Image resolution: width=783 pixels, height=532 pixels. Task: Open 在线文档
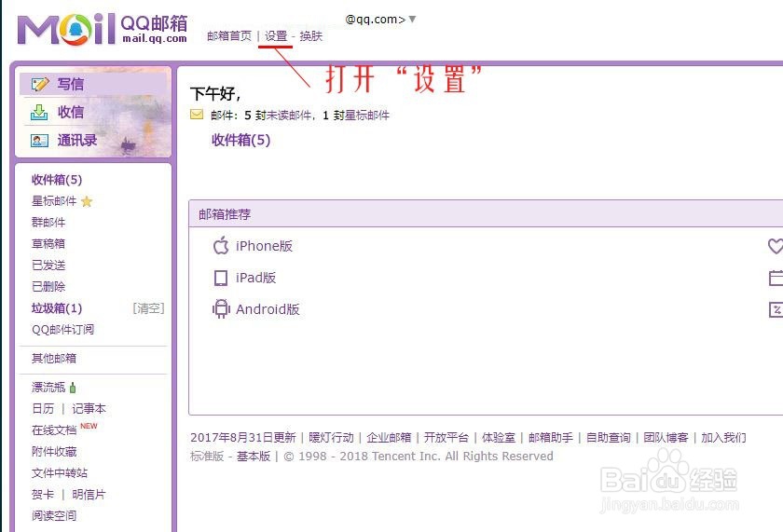point(54,430)
